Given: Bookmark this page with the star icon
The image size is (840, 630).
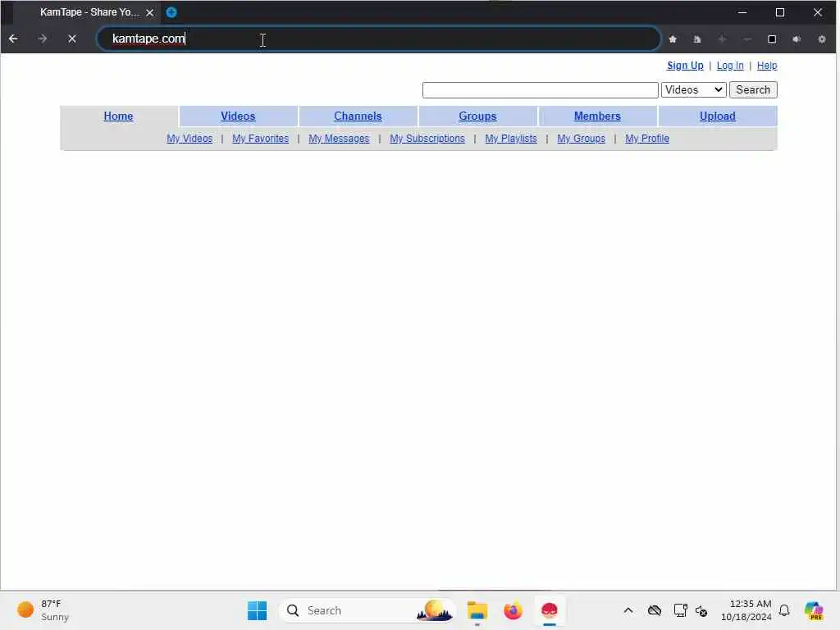Looking at the screenshot, I should 673,39.
